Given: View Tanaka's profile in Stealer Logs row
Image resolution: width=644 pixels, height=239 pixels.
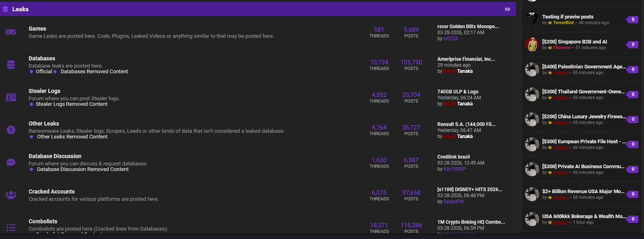Looking at the screenshot, I should [x=465, y=104].
